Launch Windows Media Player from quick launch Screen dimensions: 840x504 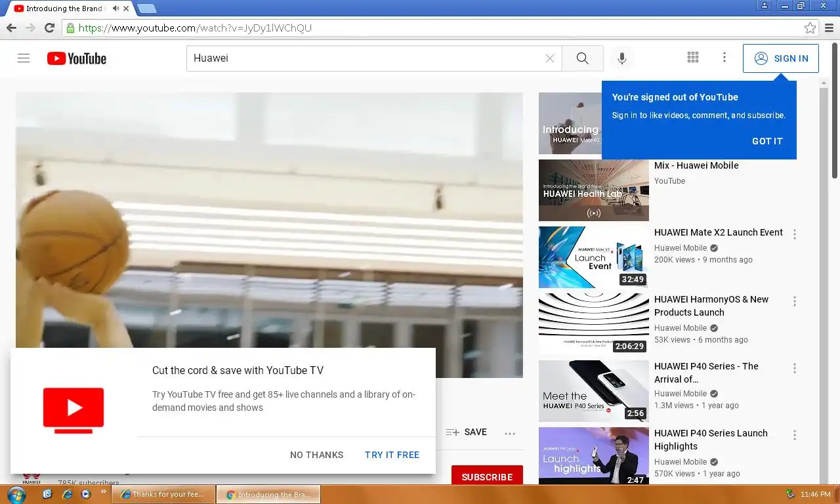tap(85, 493)
